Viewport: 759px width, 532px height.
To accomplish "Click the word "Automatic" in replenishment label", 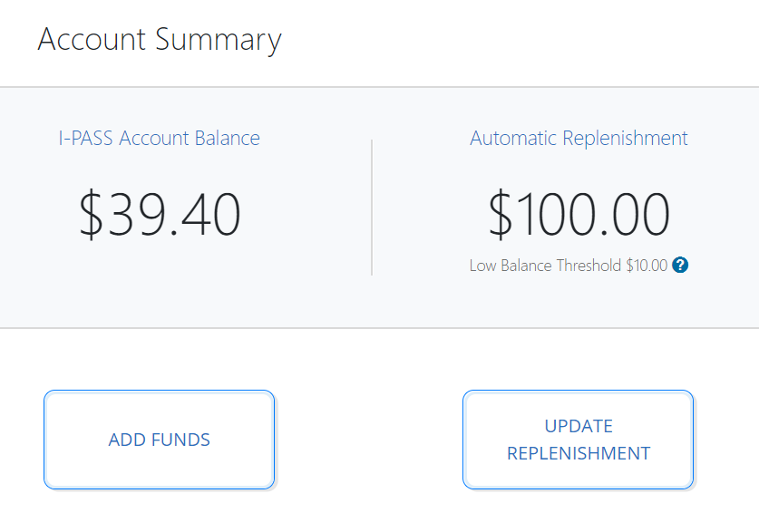I will tap(514, 139).
